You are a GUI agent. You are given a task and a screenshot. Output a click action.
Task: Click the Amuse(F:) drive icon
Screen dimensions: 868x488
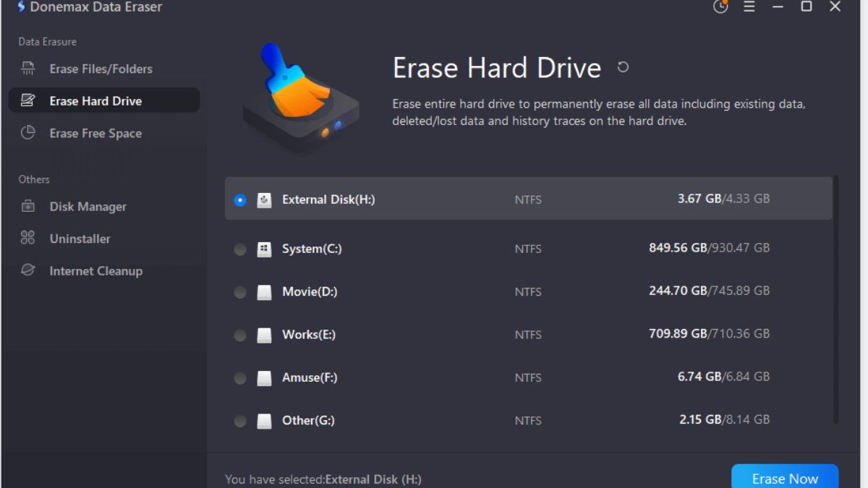pos(264,378)
